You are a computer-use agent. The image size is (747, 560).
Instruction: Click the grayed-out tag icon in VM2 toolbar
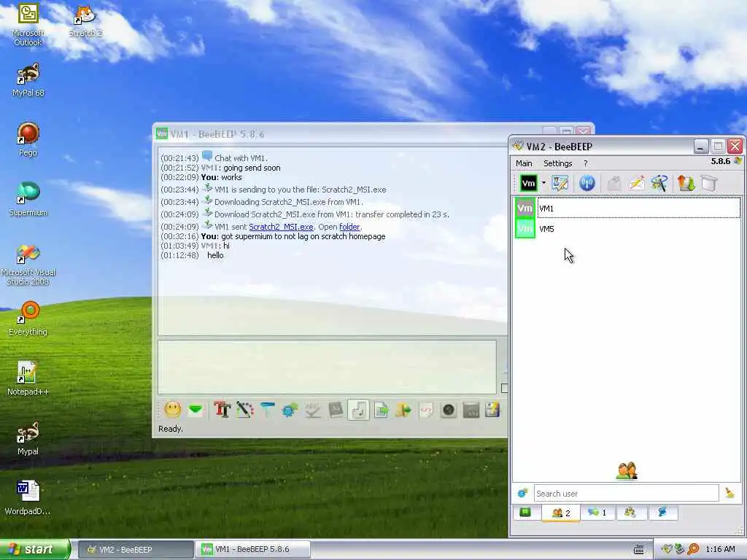click(614, 183)
